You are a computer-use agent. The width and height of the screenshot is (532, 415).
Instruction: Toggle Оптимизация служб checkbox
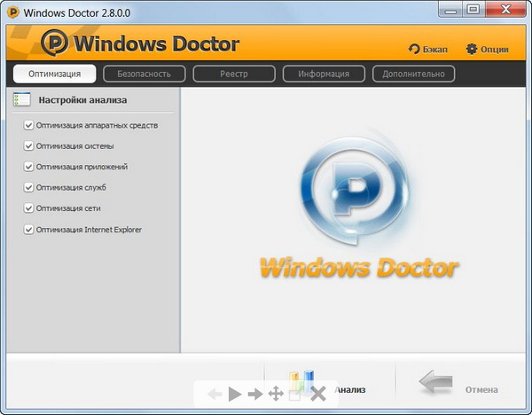pos(29,188)
